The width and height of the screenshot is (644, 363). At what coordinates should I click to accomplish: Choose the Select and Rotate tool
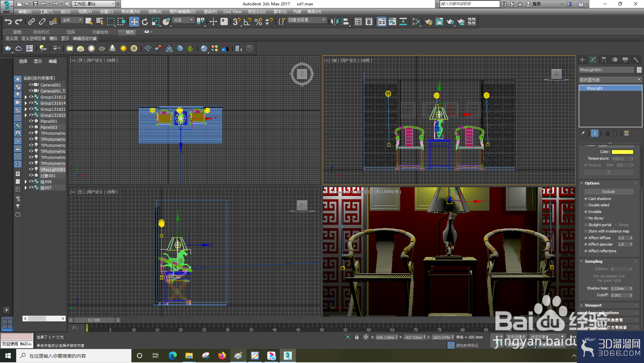coord(145,22)
